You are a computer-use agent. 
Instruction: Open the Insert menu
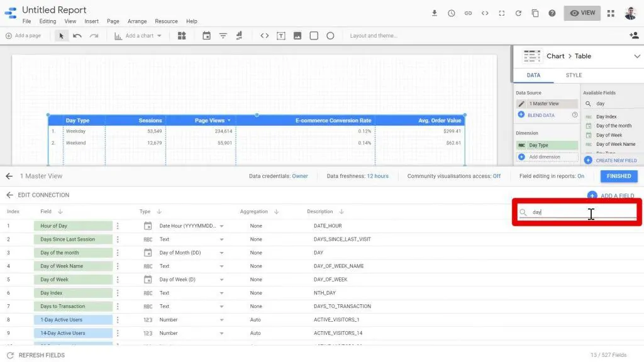[91, 21]
